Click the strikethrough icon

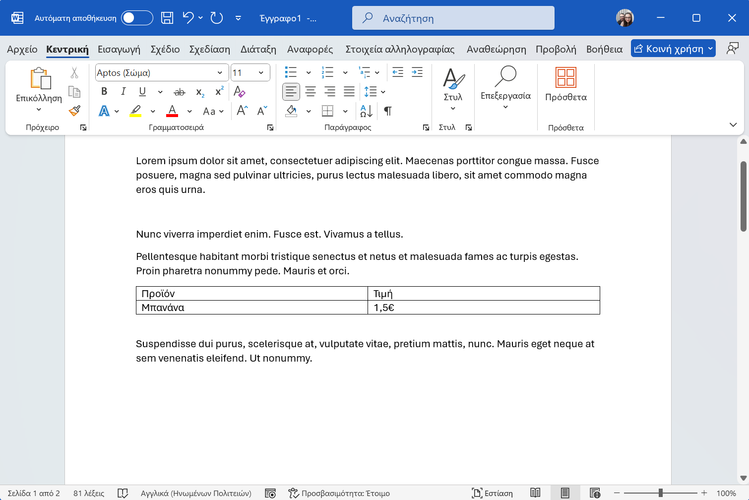(179, 91)
